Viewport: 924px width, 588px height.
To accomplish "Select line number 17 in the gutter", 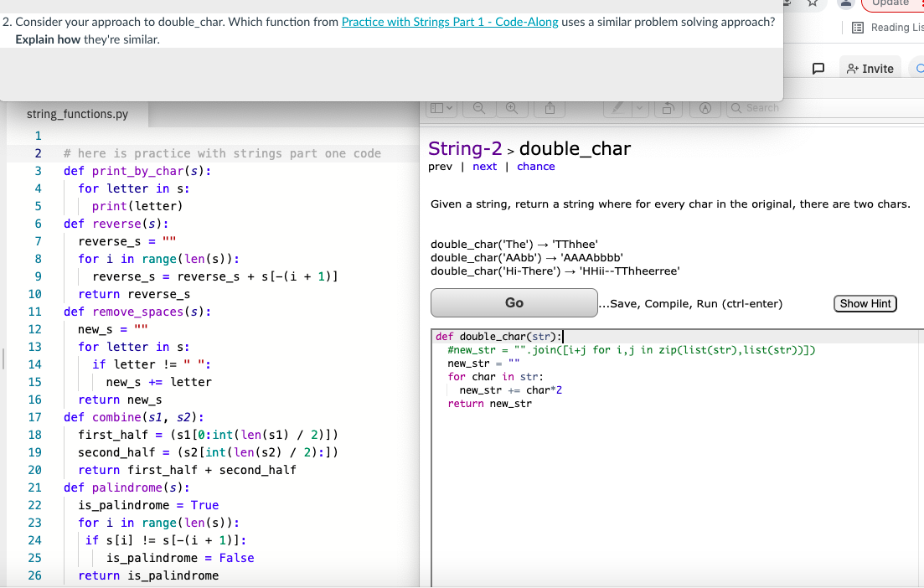I will [x=35, y=417].
